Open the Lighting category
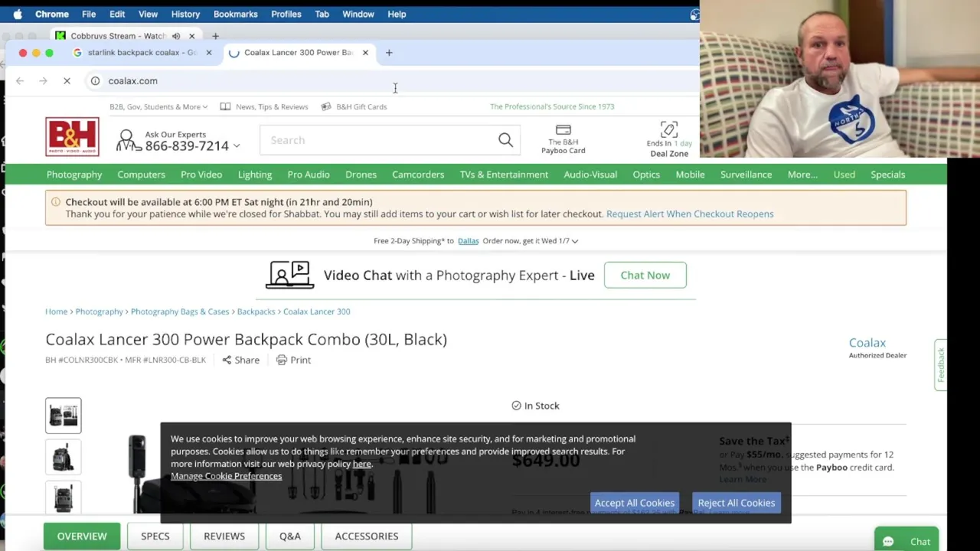The height and width of the screenshot is (551, 980). coord(255,174)
